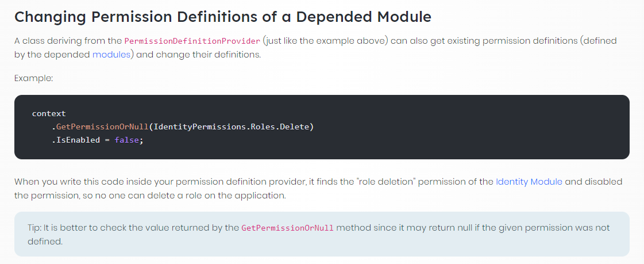This screenshot has width=644, height=264.
Task: Click the "Example:" label text
Action: (x=33, y=78)
